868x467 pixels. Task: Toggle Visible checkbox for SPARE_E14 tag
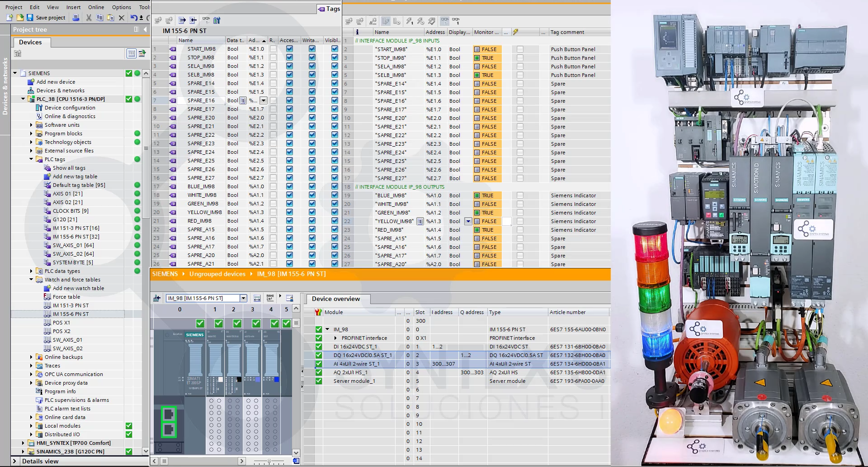point(335,83)
